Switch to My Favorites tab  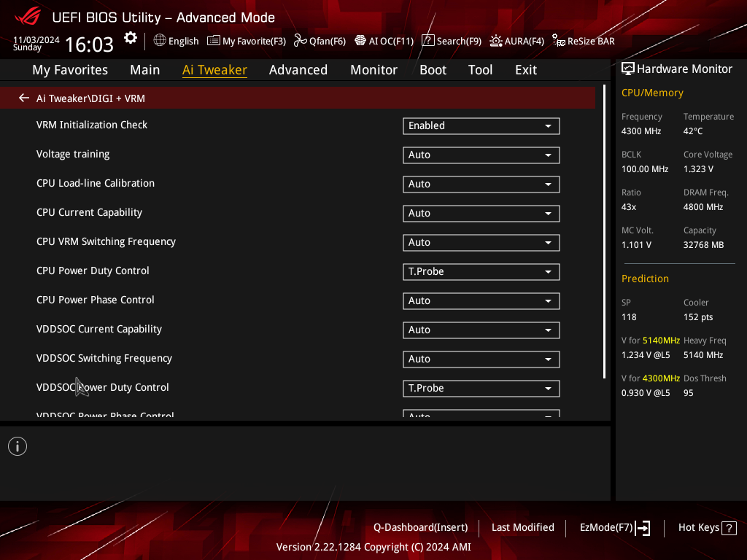point(70,70)
